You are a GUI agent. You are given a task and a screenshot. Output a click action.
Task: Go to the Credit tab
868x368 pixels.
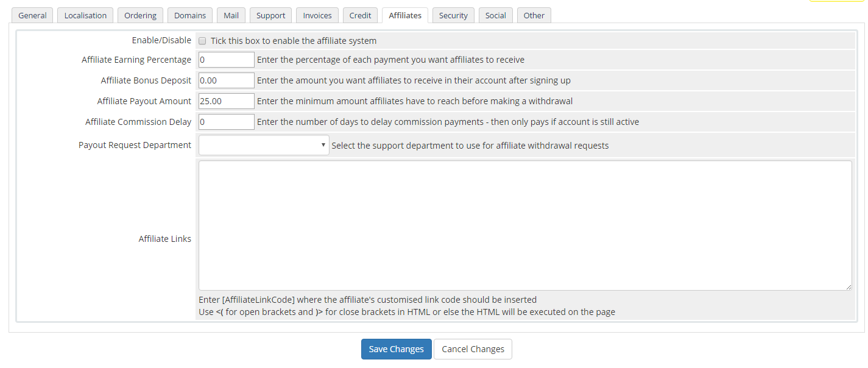click(360, 15)
